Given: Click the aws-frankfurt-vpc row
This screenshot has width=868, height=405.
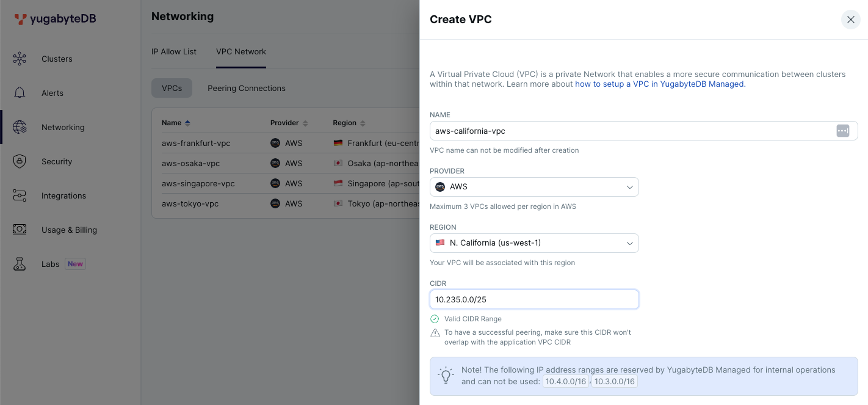Looking at the screenshot, I should tap(286, 143).
